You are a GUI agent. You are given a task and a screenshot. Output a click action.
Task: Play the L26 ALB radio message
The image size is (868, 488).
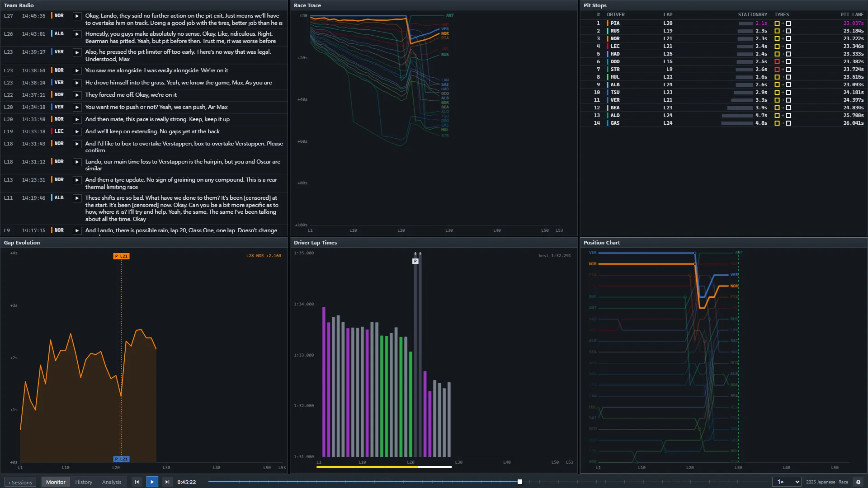(77, 34)
